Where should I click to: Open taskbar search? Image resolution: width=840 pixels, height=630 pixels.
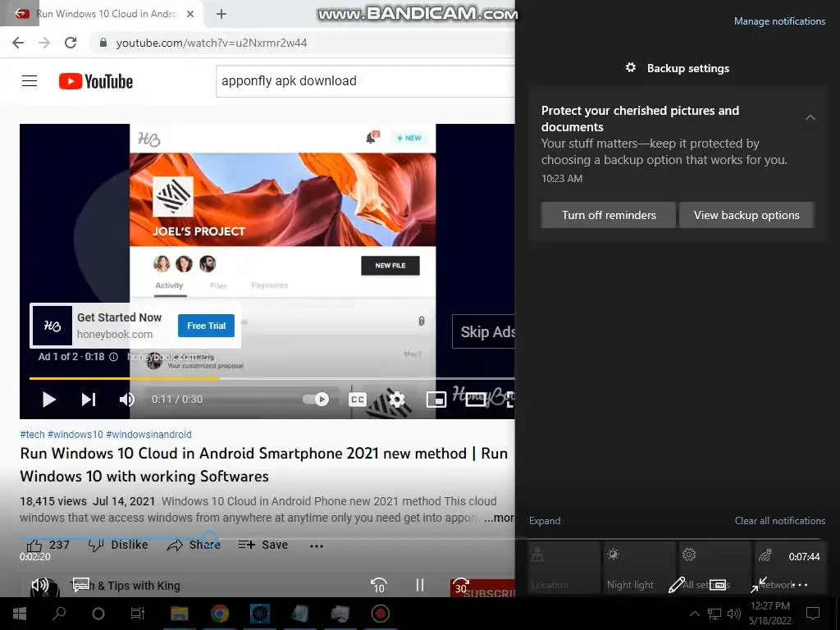(x=59, y=614)
